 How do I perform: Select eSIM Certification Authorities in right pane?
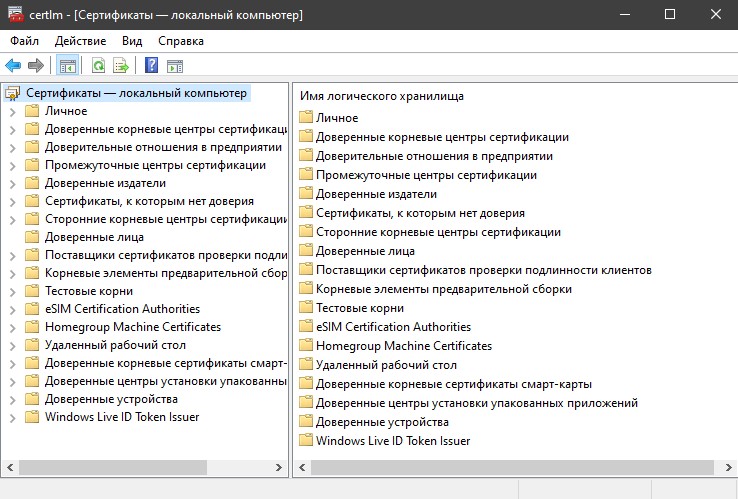393,327
